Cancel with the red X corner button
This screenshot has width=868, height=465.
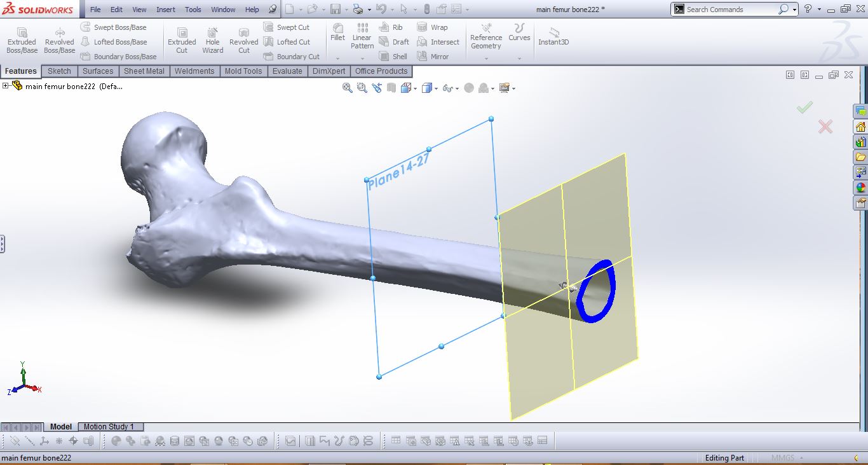(825, 126)
